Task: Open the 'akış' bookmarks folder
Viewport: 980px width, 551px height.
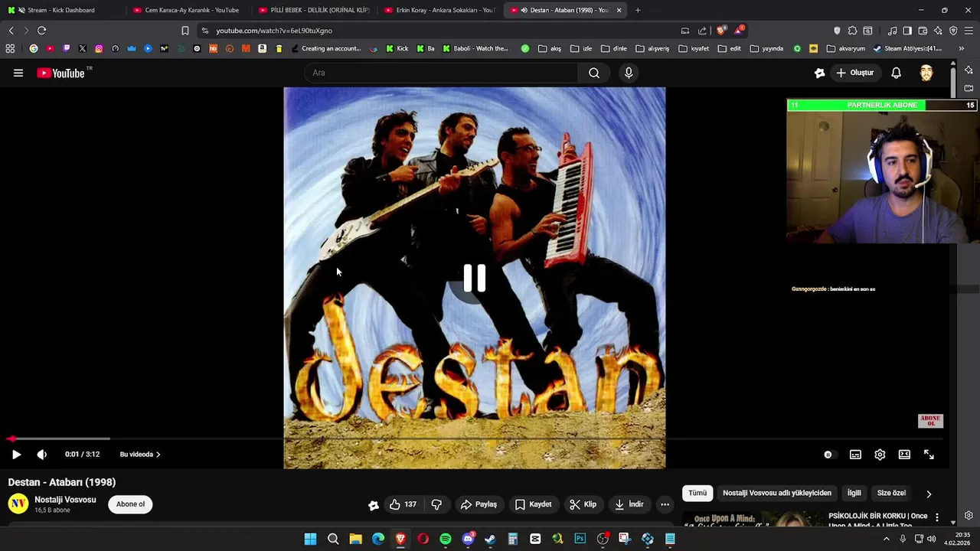Action: [549, 48]
